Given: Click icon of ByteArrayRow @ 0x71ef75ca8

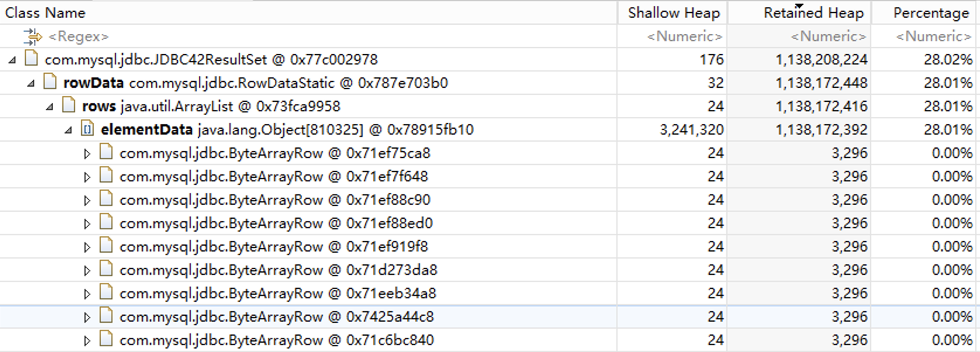Looking at the screenshot, I should (106, 153).
